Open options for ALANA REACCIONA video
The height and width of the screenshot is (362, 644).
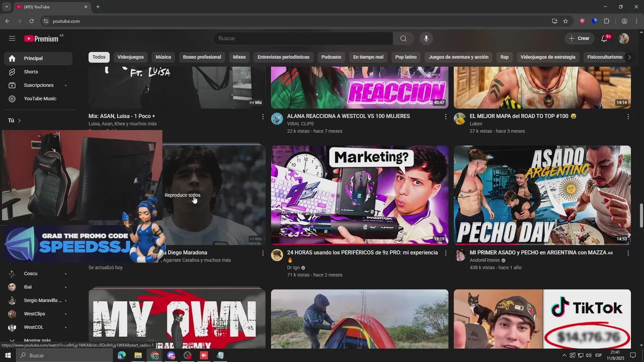point(445,117)
